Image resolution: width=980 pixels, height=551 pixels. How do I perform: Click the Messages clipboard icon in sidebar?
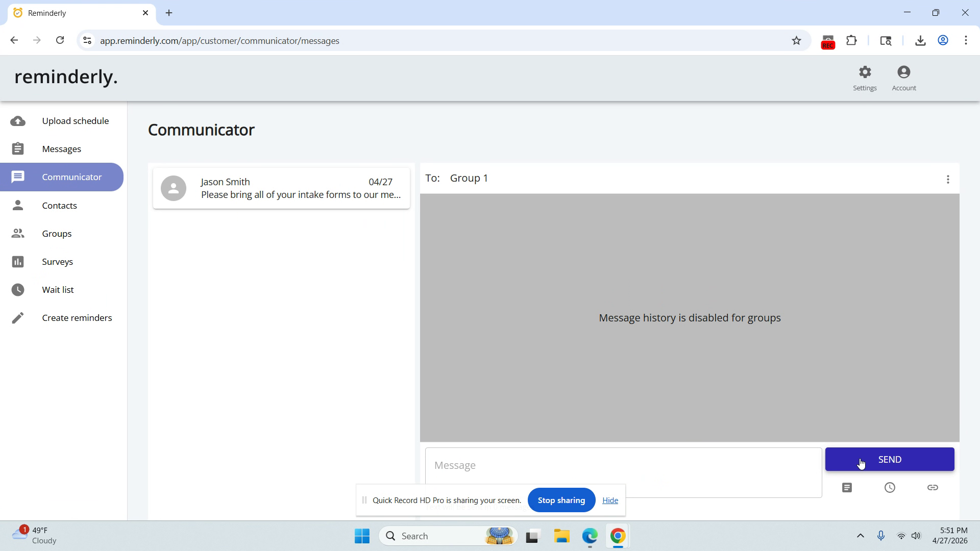(x=18, y=149)
